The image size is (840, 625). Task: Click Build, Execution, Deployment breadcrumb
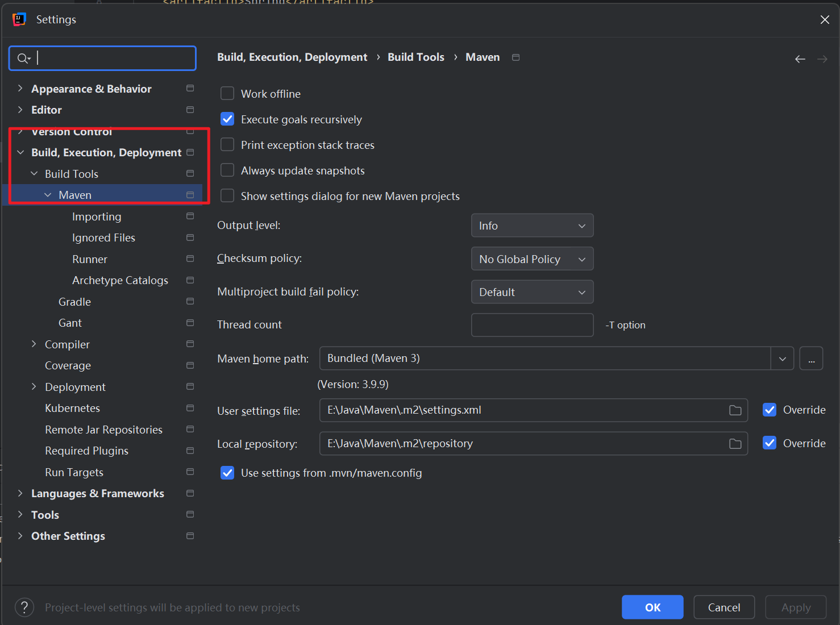[292, 57]
